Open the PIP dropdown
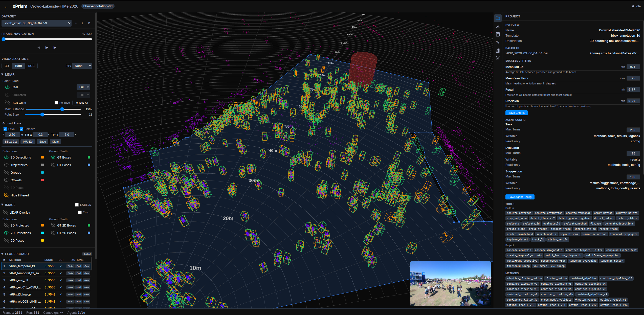 (x=82, y=66)
